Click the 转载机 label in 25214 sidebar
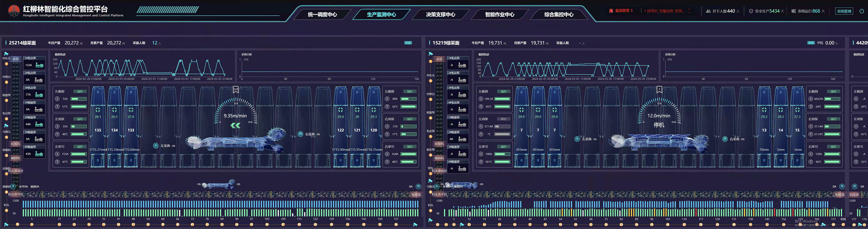Screen dimensions: 868x229 pos(16,144)
